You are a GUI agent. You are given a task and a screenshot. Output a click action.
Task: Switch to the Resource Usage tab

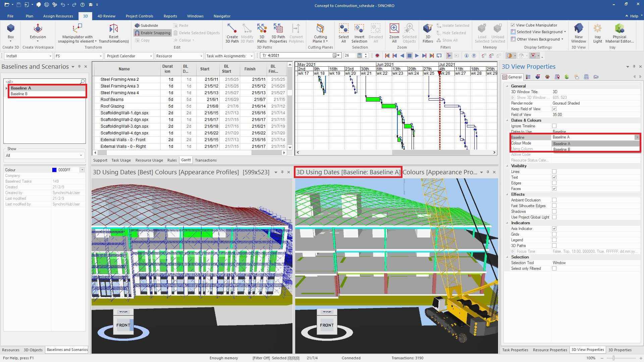coord(149,160)
